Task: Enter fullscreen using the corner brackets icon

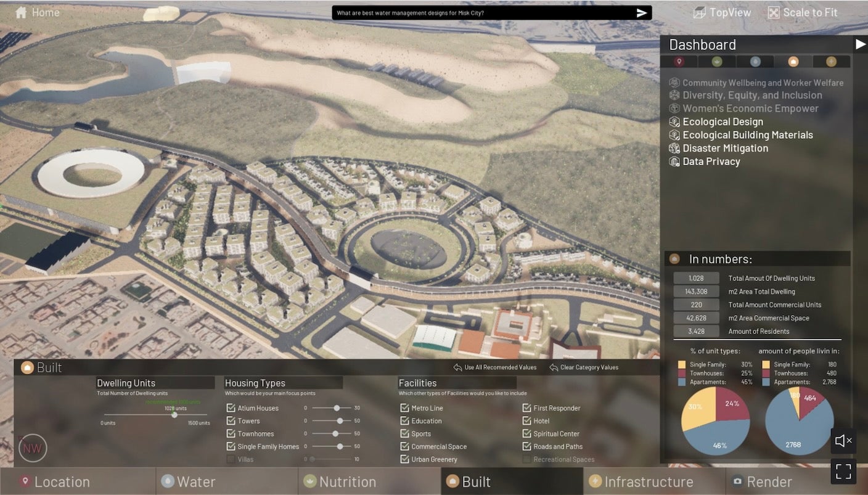Action: point(843,471)
